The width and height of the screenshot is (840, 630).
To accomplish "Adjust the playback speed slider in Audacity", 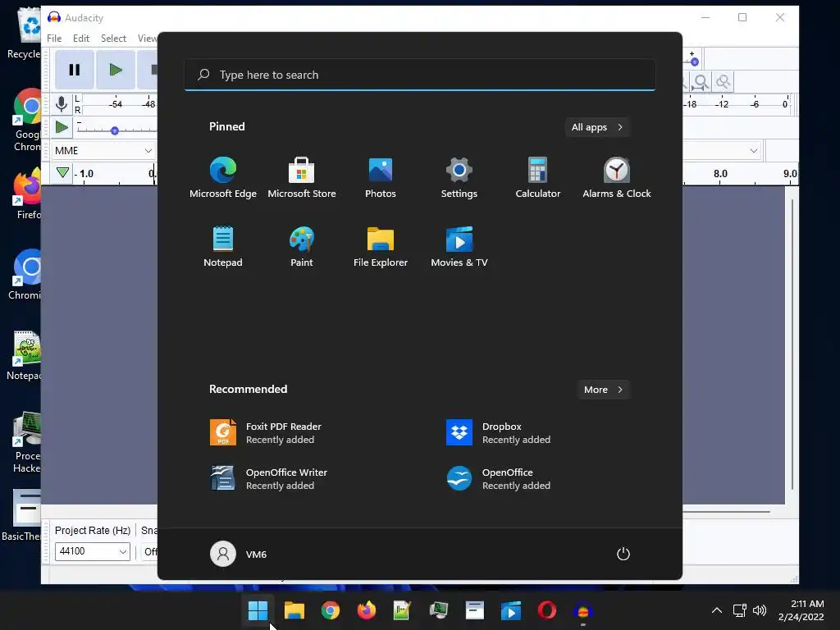I will point(115,130).
